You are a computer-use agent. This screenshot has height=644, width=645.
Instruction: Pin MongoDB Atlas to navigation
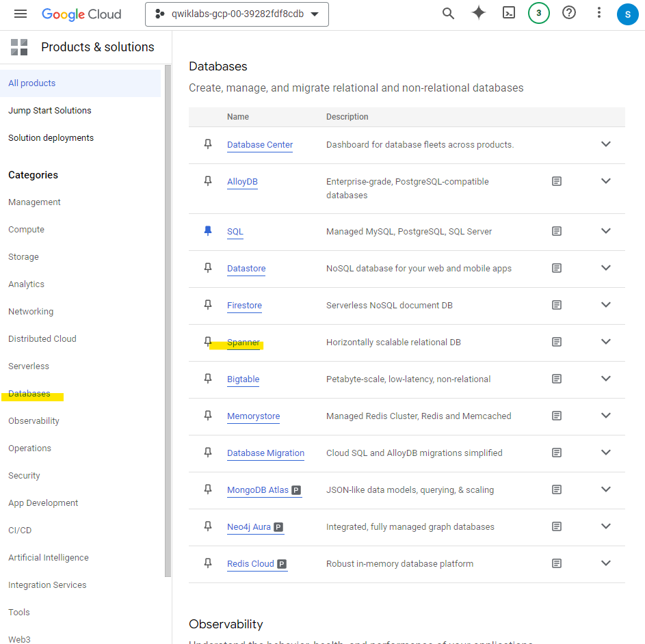[x=208, y=489]
